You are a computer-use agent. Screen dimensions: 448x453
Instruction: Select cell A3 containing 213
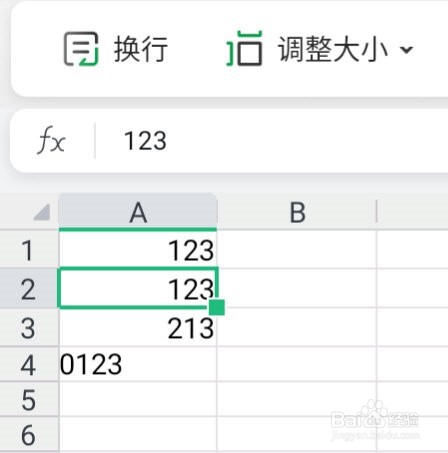click(x=138, y=327)
